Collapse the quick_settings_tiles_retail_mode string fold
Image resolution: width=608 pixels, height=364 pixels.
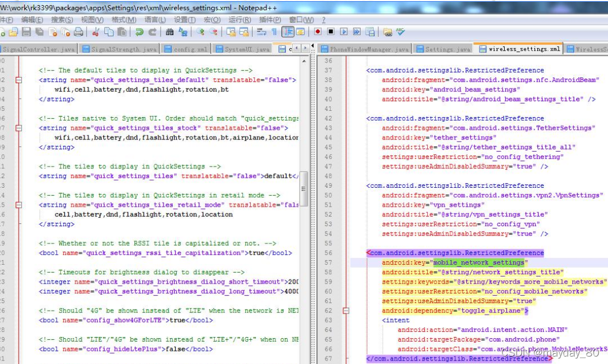18,204
